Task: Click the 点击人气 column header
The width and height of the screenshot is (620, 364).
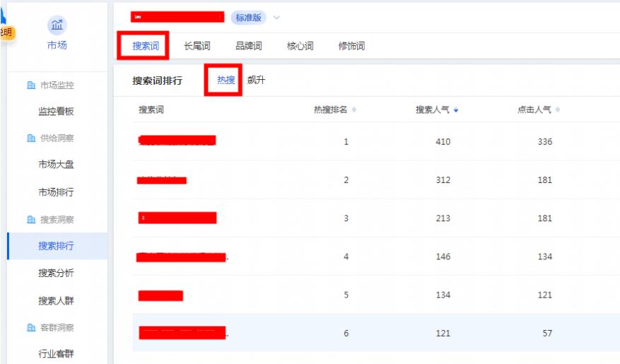Action: point(534,110)
